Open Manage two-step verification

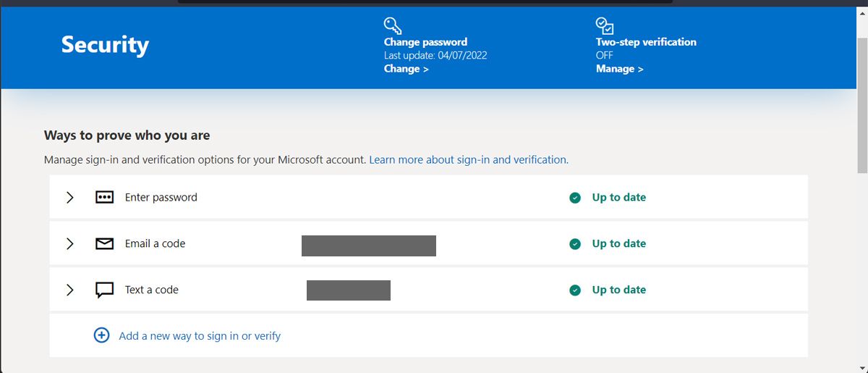click(619, 69)
